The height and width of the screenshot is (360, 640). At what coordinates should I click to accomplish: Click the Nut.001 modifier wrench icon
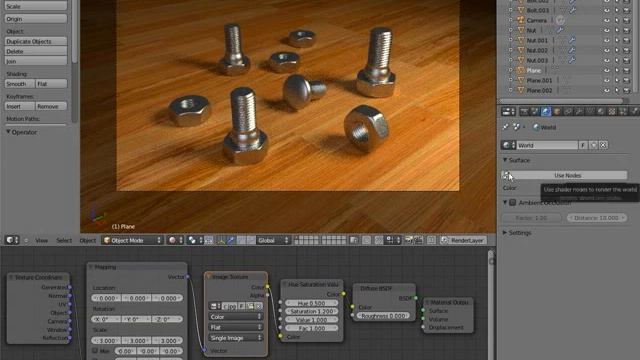click(x=571, y=40)
